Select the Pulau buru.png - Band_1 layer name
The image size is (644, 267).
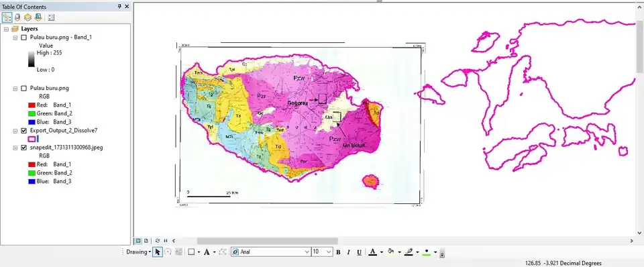61,37
